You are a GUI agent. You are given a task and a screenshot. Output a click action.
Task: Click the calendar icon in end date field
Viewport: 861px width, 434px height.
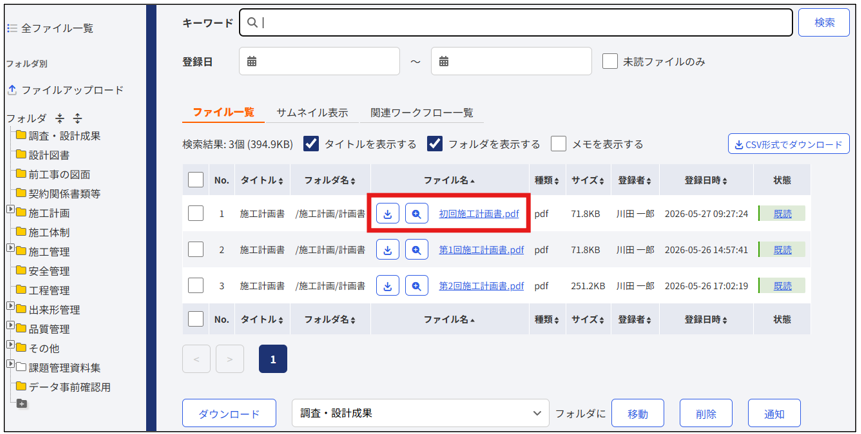(x=444, y=62)
